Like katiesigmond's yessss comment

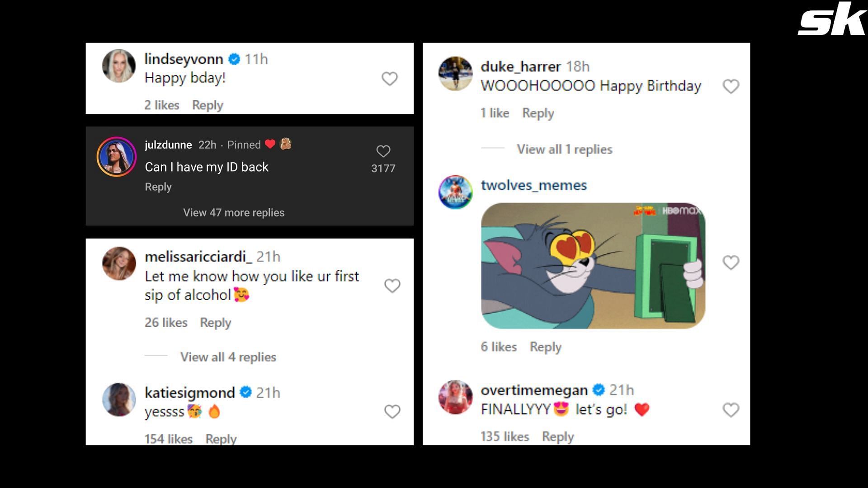[x=392, y=412]
